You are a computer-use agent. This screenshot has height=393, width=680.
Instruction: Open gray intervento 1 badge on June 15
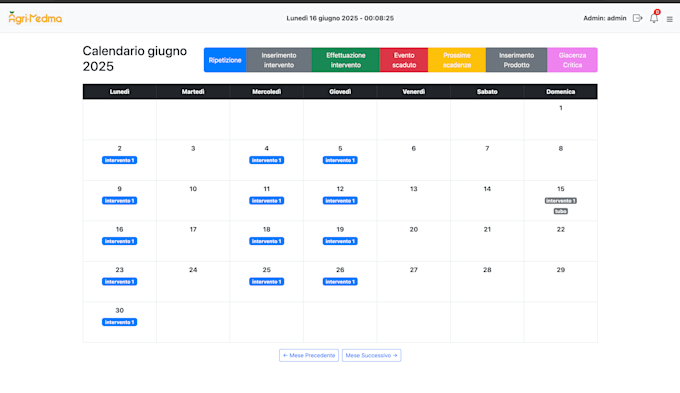(561, 201)
